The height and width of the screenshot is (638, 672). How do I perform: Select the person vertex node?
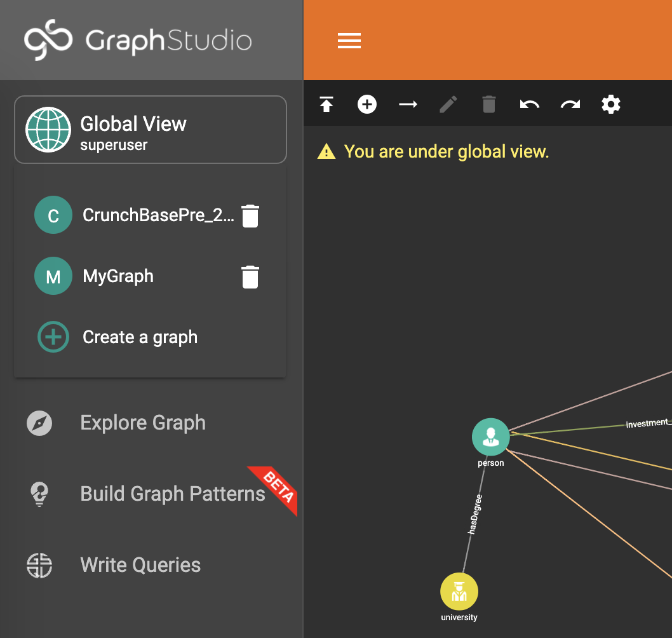[490, 437]
